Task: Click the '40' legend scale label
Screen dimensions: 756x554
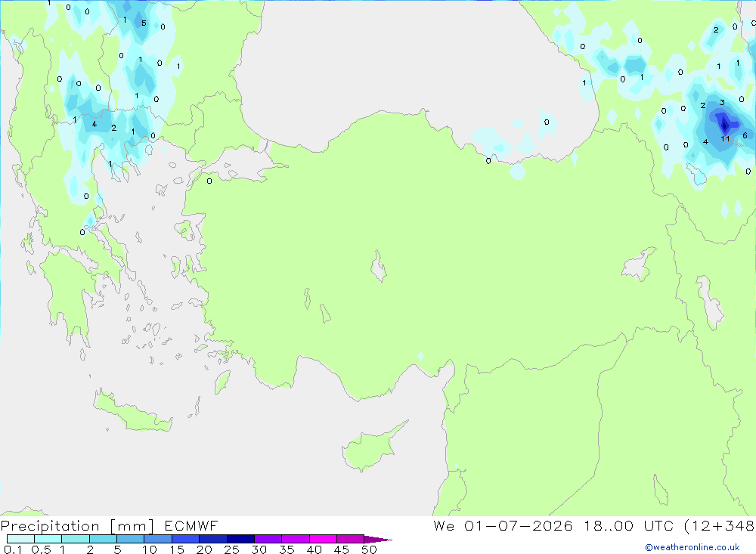Action: [314, 549]
